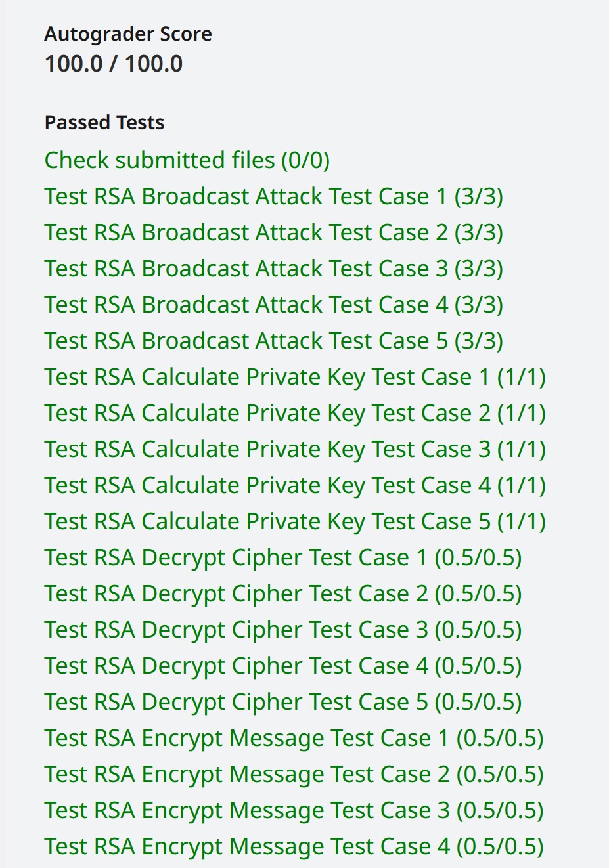Open Decrypt Cipher Test Case 1
The height and width of the screenshot is (868, 609).
(x=282, y=557)
